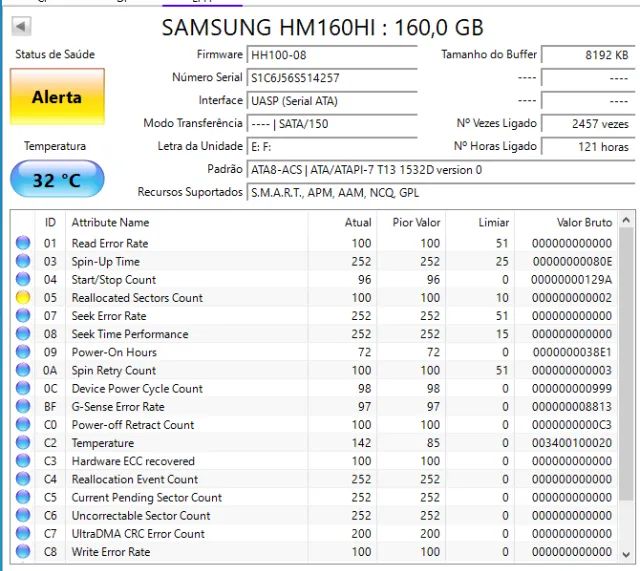Select status orb of Seek Time Performance
The width and height of the screenshot is (640, 571).
[23, 334]
